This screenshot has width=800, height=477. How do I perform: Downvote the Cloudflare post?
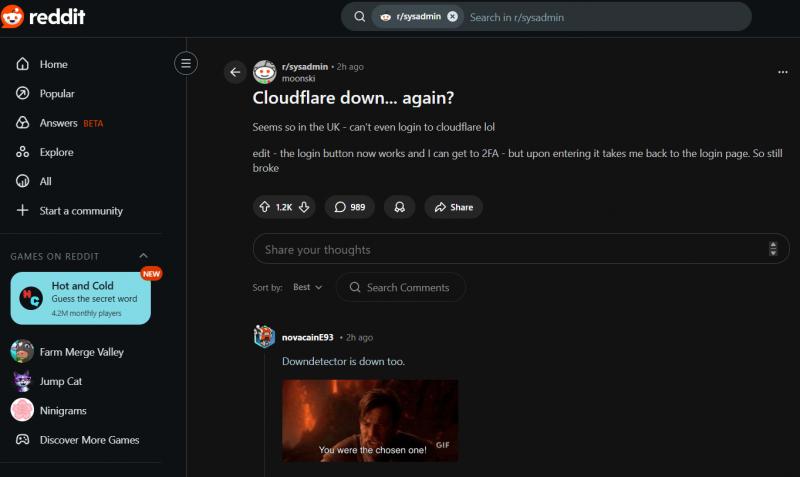[304, 207]
